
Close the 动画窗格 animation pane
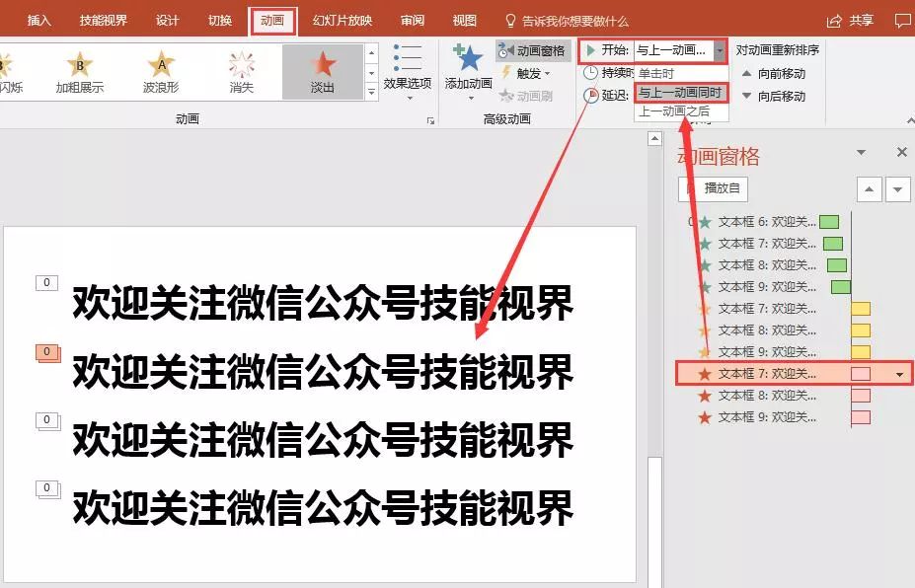point(901,152)
